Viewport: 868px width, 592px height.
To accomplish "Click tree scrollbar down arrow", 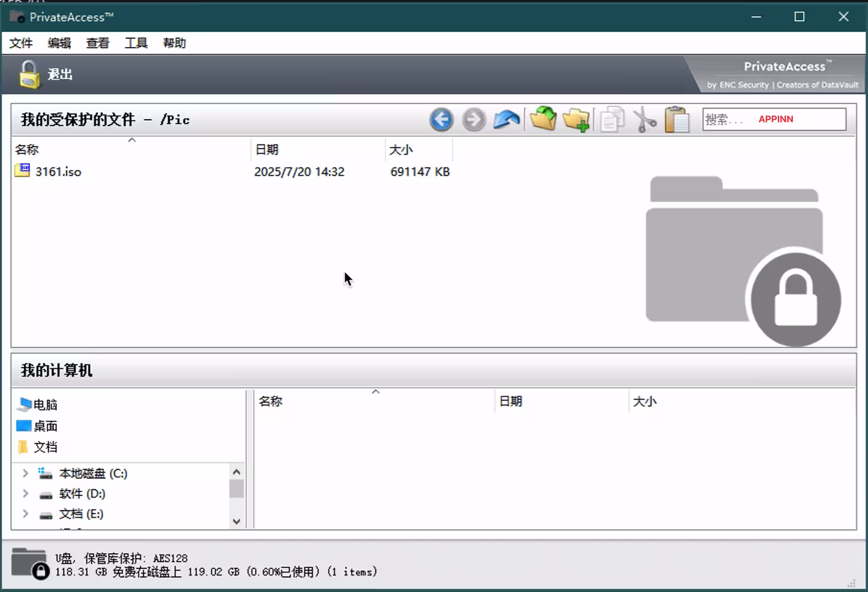I will point(237,521).
